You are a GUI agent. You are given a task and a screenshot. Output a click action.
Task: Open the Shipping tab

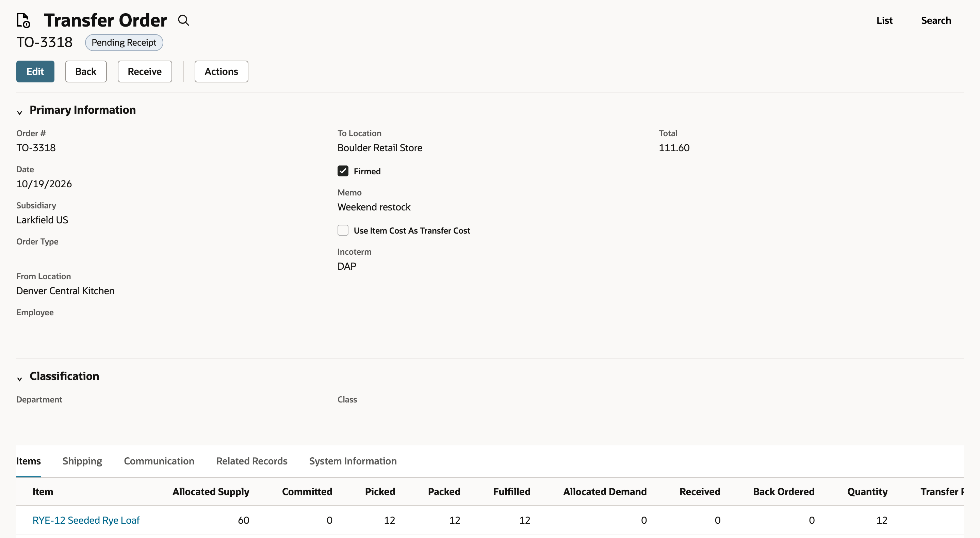pos(82,461)
